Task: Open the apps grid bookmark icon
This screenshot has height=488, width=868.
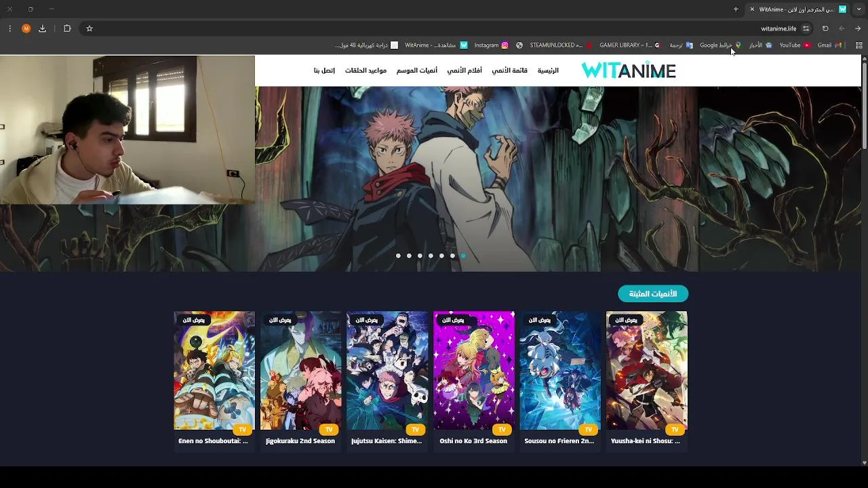Action: [859, 45]
